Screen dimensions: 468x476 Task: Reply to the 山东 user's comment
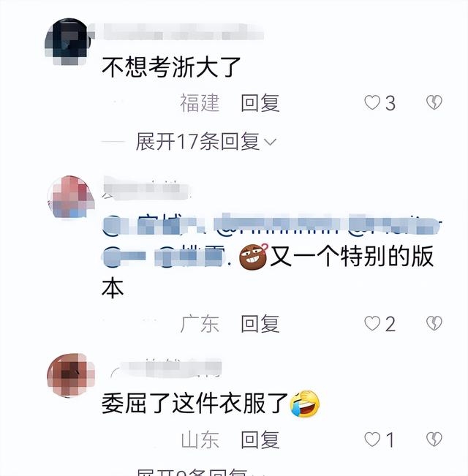pos(260,439)
